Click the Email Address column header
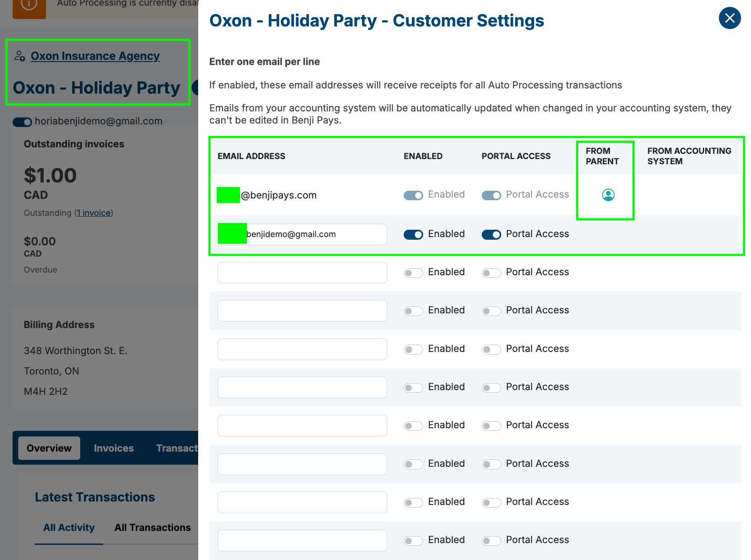The image size is (751, 560). (251, 156)
